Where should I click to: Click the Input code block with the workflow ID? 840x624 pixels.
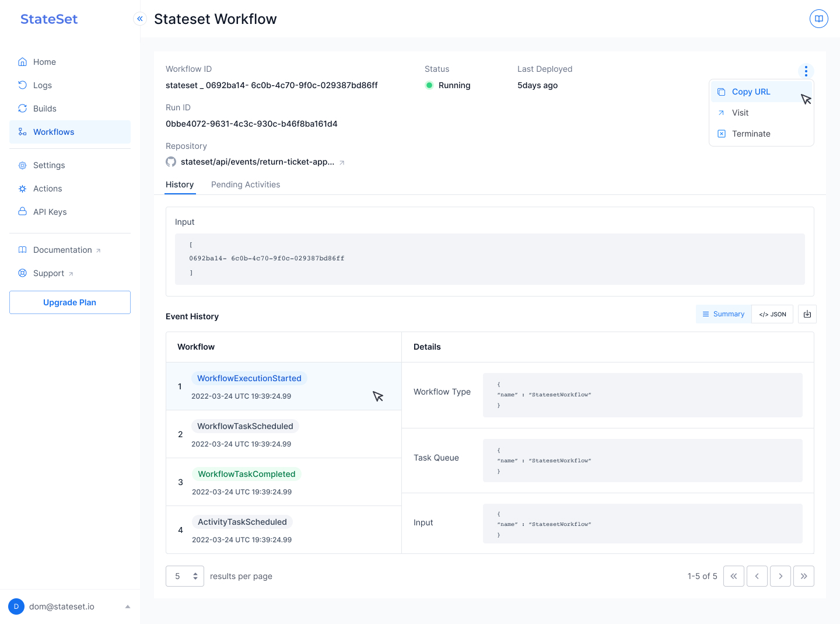click(x=490, y=259)
